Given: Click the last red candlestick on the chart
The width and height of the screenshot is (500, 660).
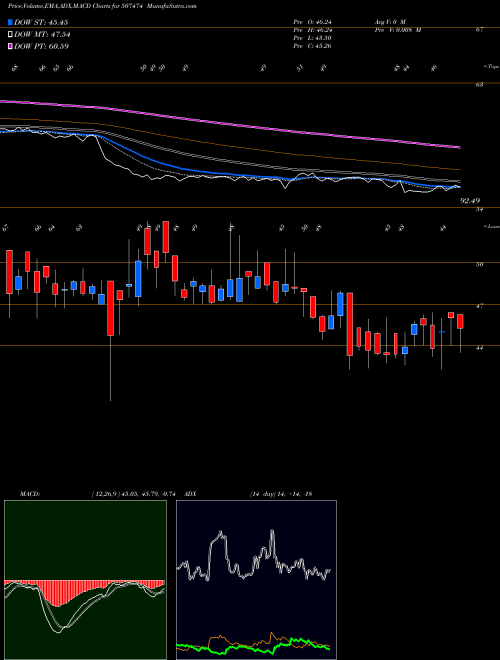Looking at the screenshot, I should click(x=460, y=321).
